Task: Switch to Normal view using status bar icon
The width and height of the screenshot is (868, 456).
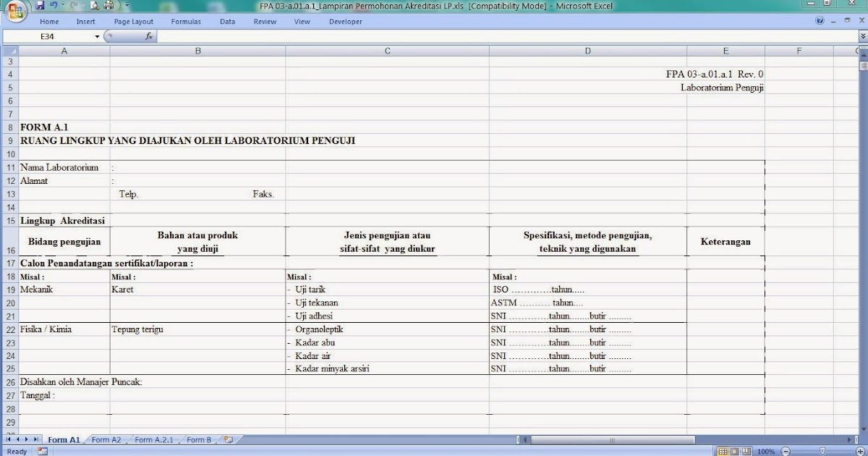Action: coord(723,451)
